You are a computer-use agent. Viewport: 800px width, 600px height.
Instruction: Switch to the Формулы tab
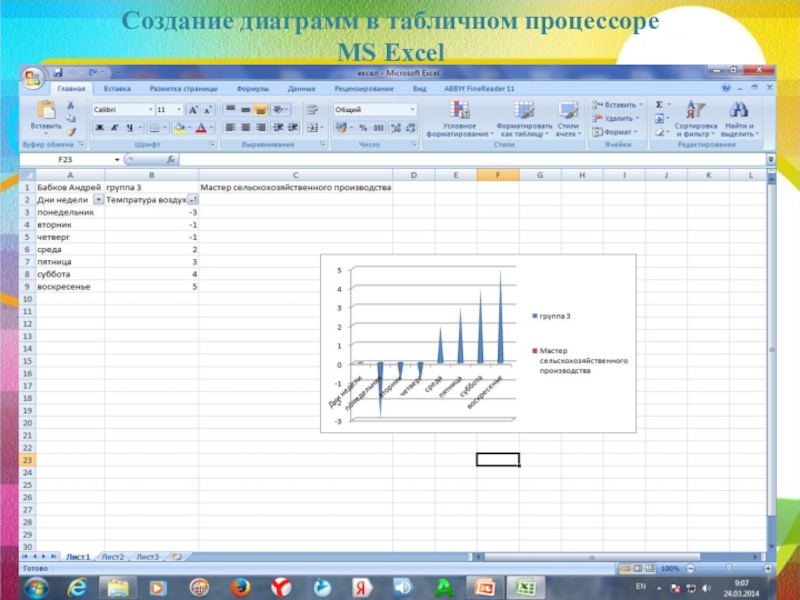point(253,88)
